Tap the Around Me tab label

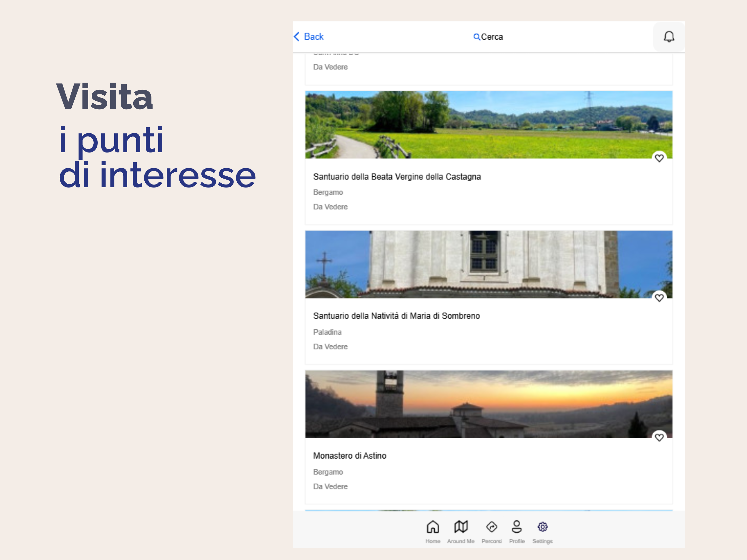pyautogui.click(x=461, y=541)
